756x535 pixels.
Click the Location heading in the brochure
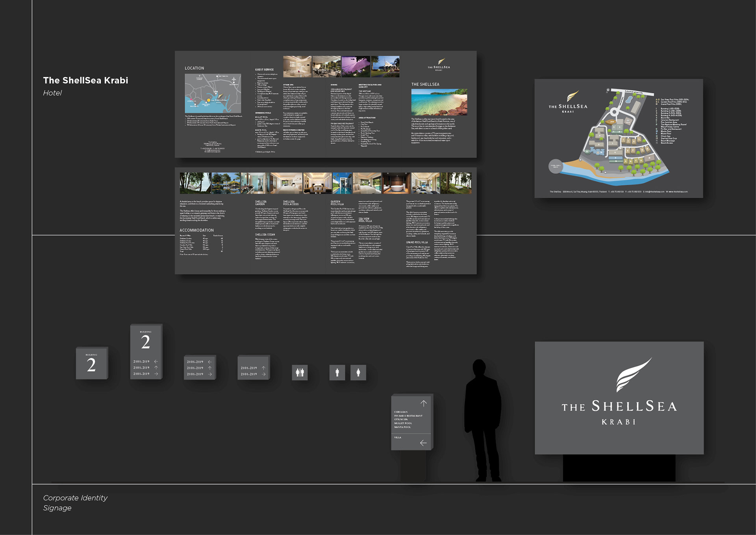pyautogui.click(x=195, y=68)
